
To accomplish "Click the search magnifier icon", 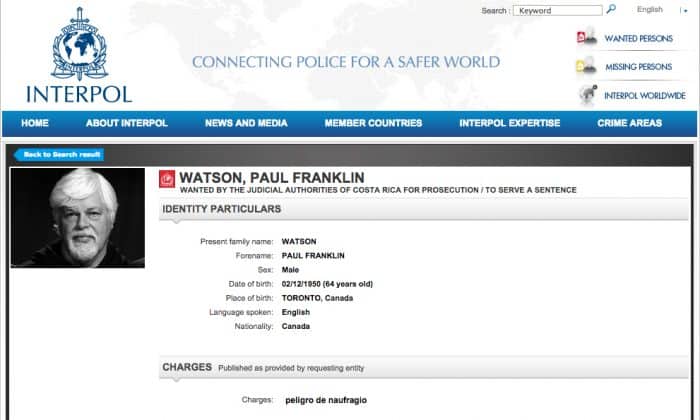I will (x=611, y=9).
